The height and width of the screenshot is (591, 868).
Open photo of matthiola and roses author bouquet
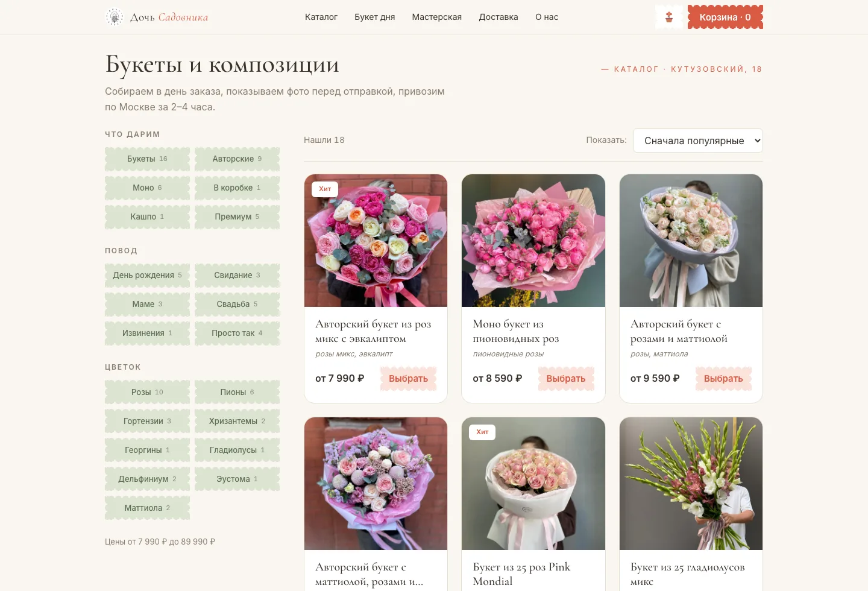coord(376,484)
